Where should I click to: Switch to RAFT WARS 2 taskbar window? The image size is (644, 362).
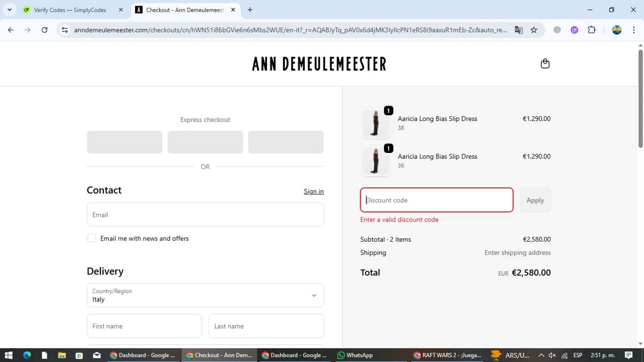coord(447,355)
